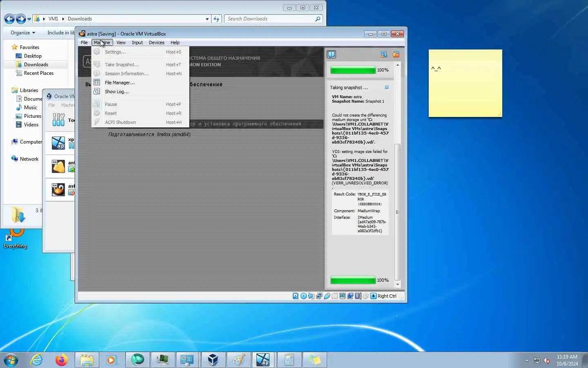Click the delete finished notifications icon
The height and width of the screenshot is (368, 588).
coord(396,54)
